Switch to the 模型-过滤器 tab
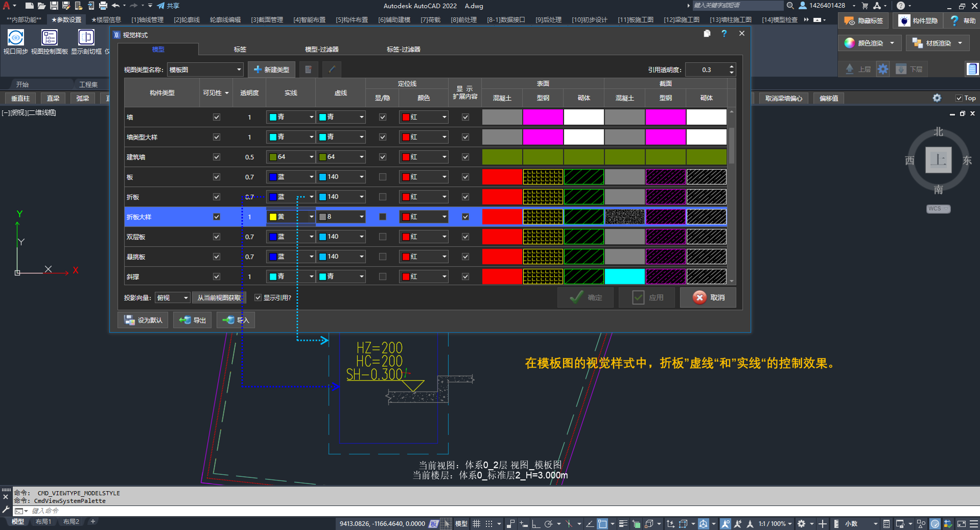This screenshot has height=530, width=980. tap(322, 50)
